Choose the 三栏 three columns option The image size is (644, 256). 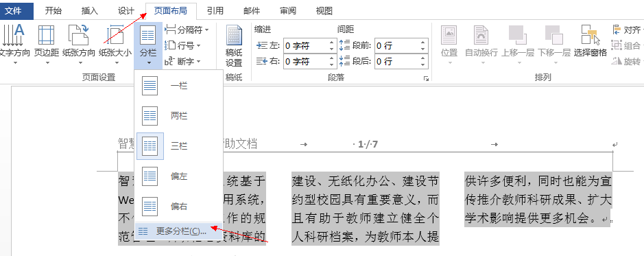[x=179, y=146]
